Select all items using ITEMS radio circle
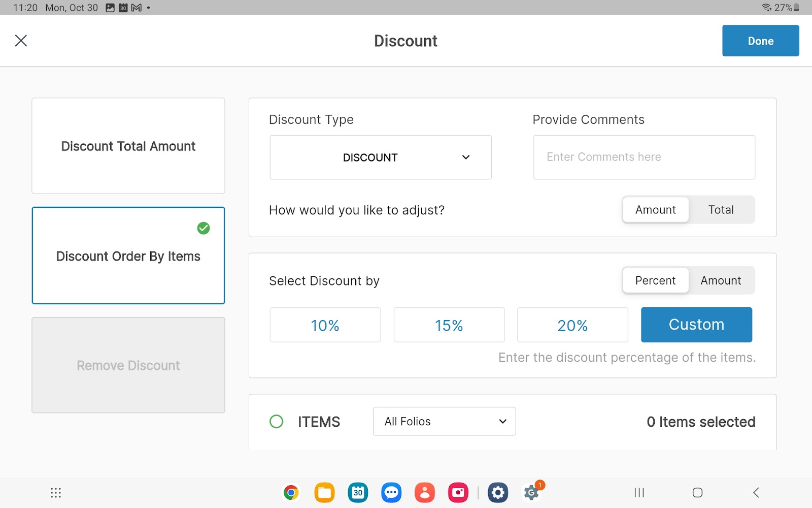Screen dimensions: 812x508 click(x=277, y=422)
